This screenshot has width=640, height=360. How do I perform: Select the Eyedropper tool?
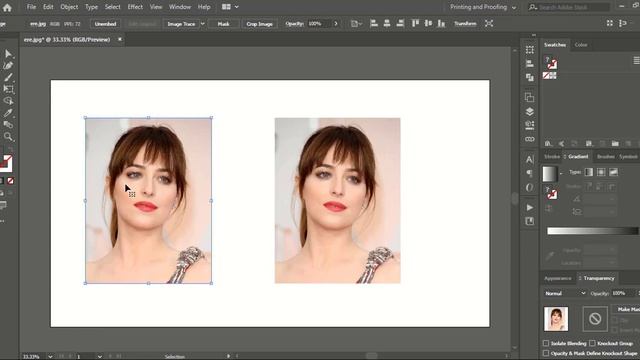[x=8, y=113]
